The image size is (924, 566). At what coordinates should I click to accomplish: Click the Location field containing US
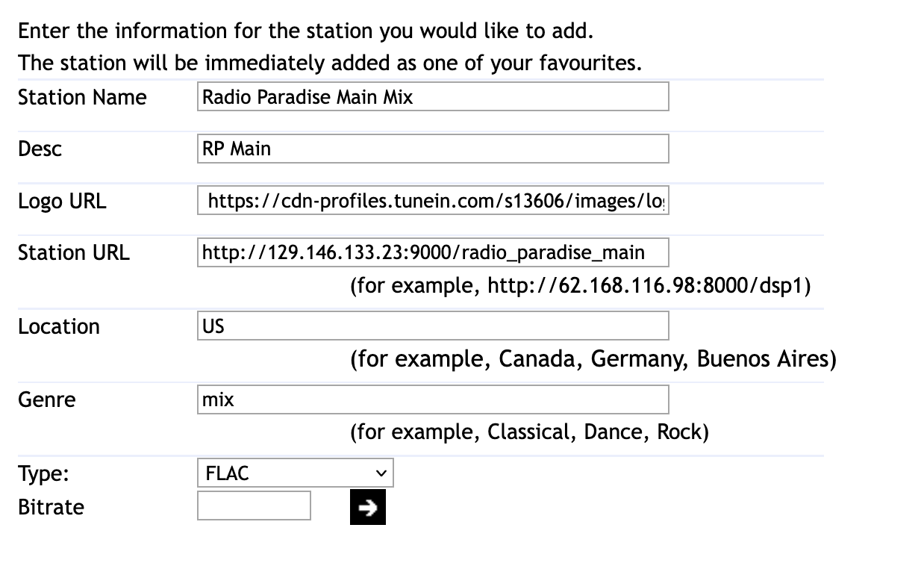(433, 326)
